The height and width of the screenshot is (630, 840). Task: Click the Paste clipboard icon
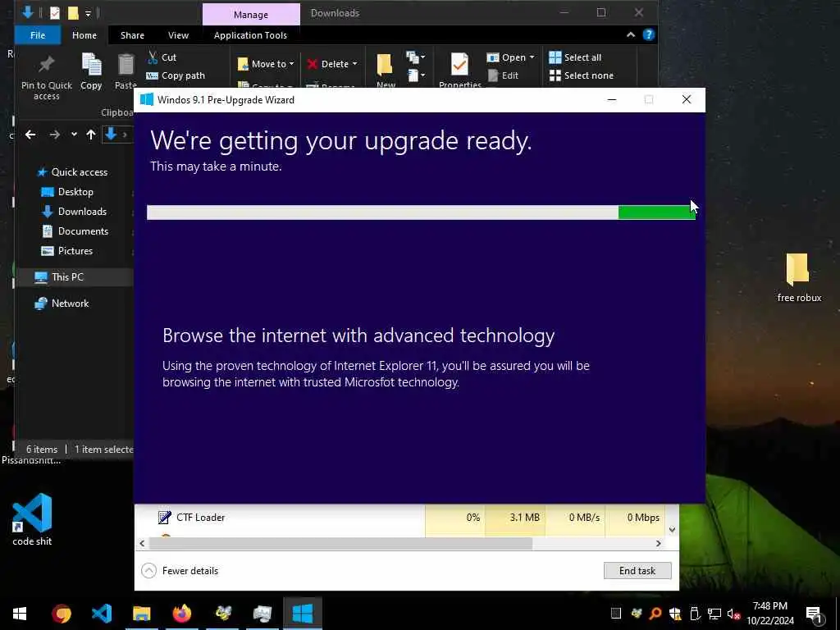[126, 65]
